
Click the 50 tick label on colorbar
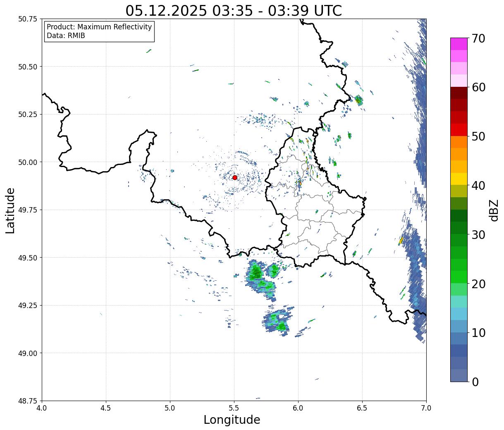tap(478, 136)
